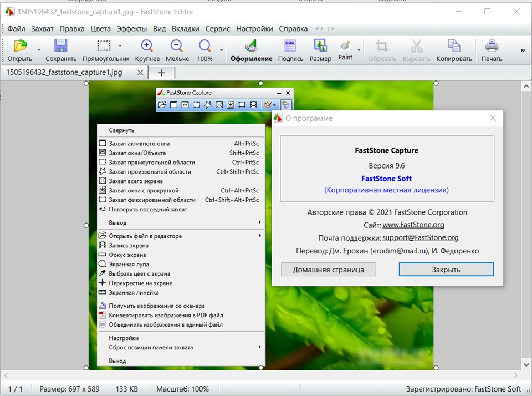This screenshot has height=396, width=532.
Task: Open the Paint editor dropdown arrow
Action: 359,50
